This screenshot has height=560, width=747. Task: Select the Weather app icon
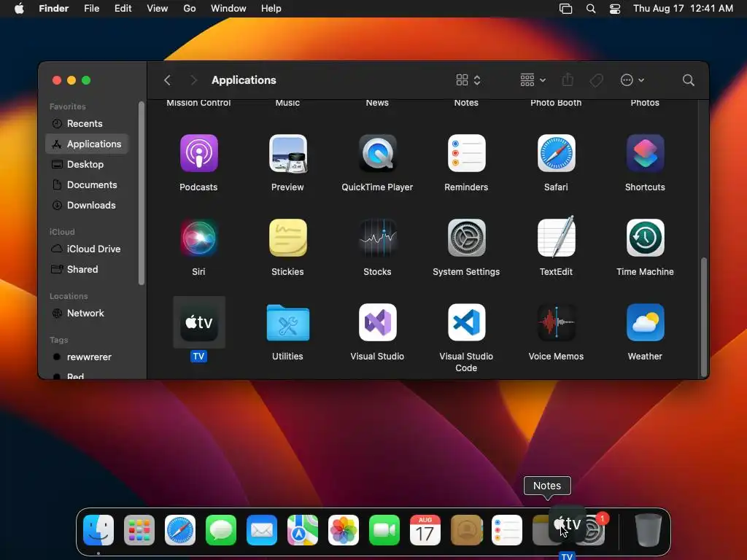pos(645,322)
